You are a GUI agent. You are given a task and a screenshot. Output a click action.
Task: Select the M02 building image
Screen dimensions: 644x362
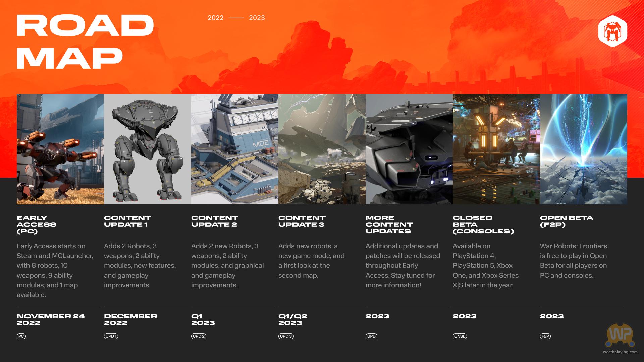pyautogui.click(x=235, y=149)
